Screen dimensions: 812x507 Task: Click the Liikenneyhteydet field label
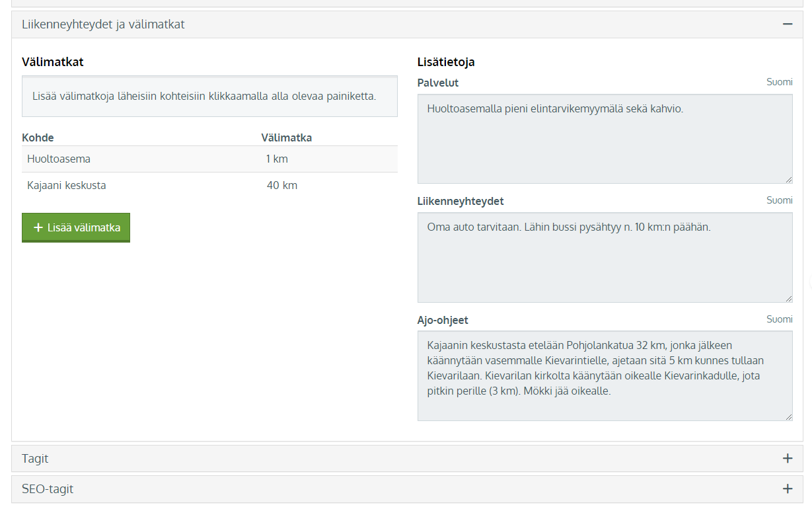[461, 201]
